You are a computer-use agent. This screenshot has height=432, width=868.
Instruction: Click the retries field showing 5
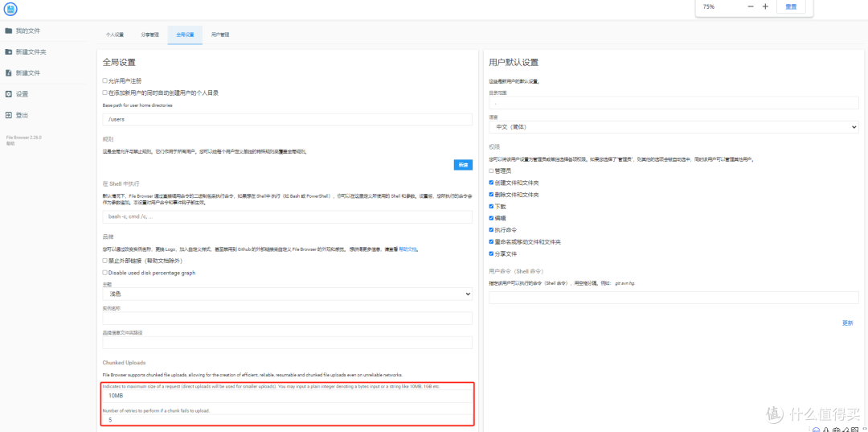click(x=287, y=421)
